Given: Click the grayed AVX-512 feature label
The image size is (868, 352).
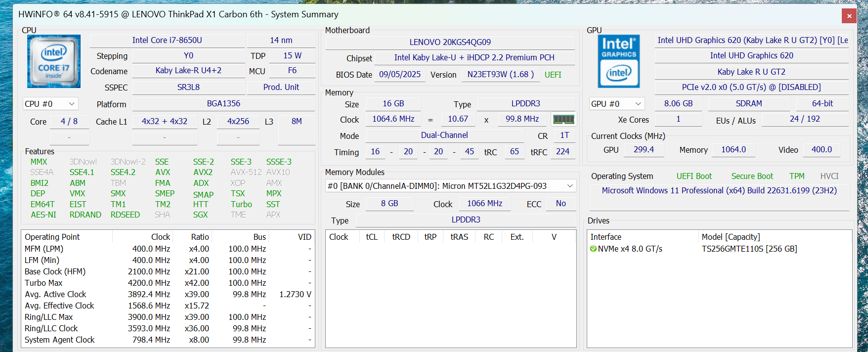Looking at the screenshot, I should 246,173.
